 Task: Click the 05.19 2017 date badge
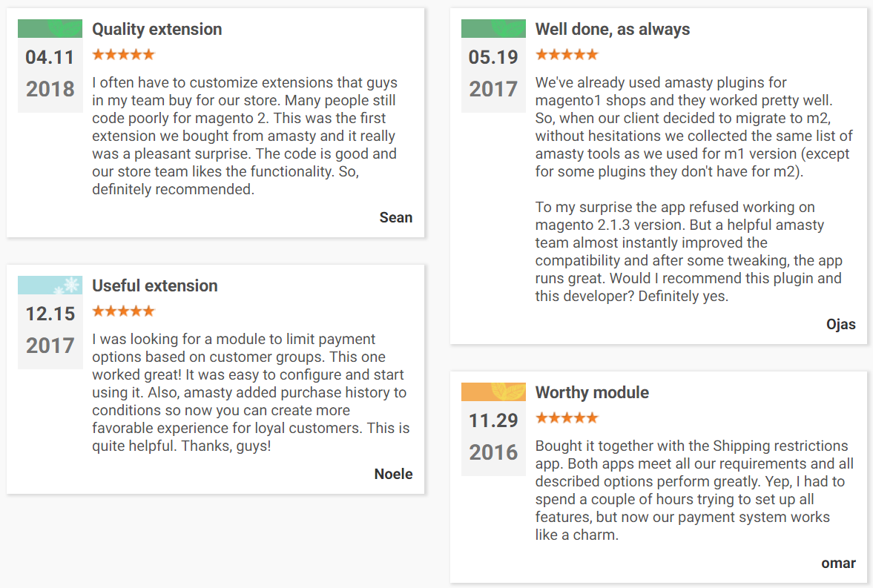493,74
